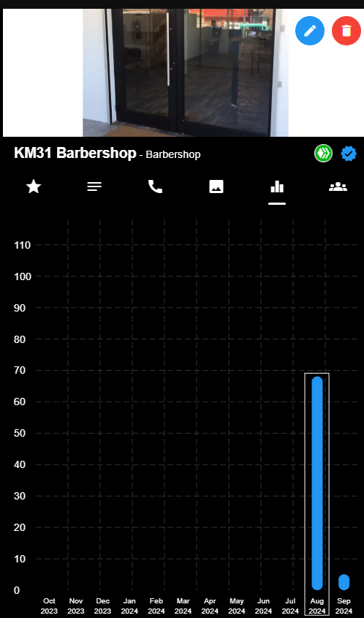Click the KM31 Barbershop title
Screen dimensions: 364x618
75,153
